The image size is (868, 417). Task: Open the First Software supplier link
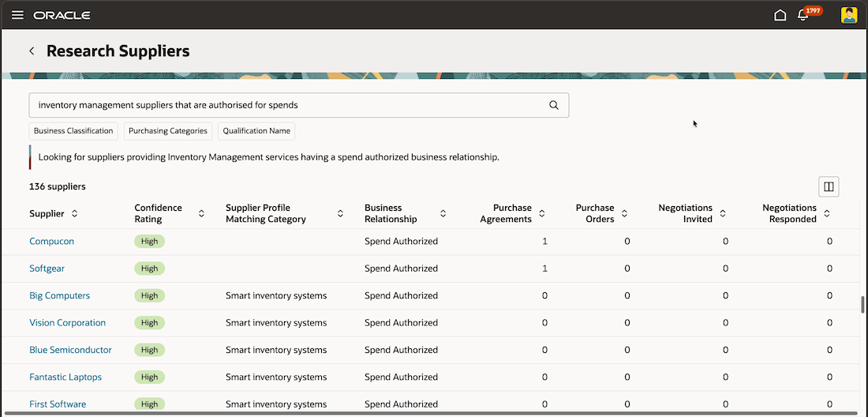(x=58, y=404)
